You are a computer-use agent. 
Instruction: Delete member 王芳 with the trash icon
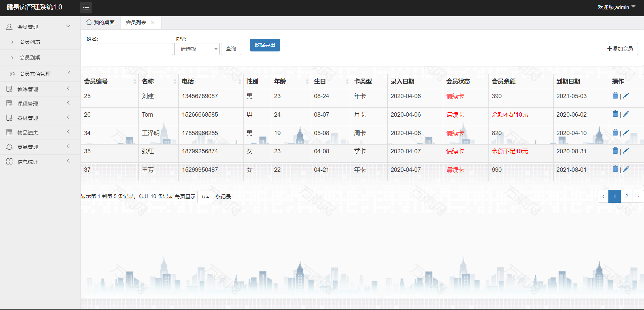pos(615,169)
